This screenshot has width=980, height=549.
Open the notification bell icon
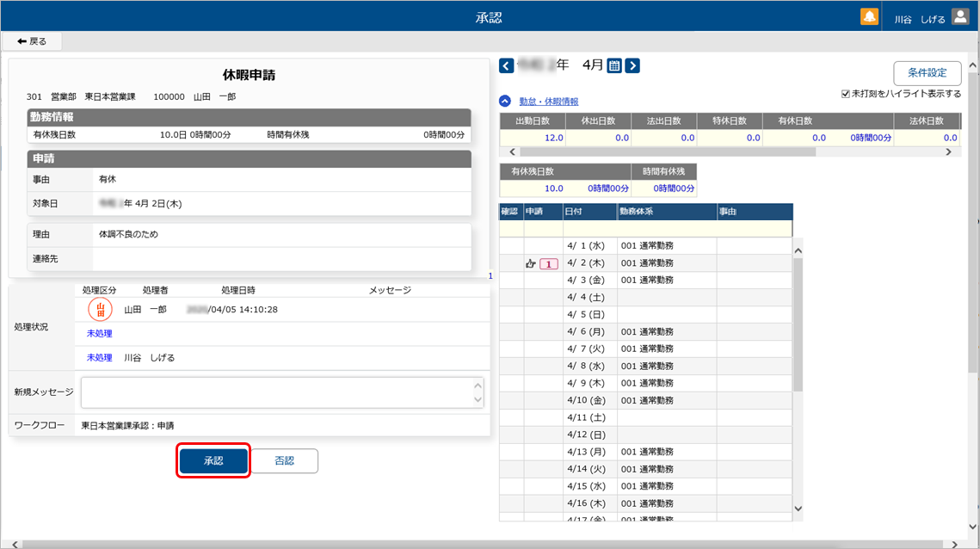tap(869, 17)
